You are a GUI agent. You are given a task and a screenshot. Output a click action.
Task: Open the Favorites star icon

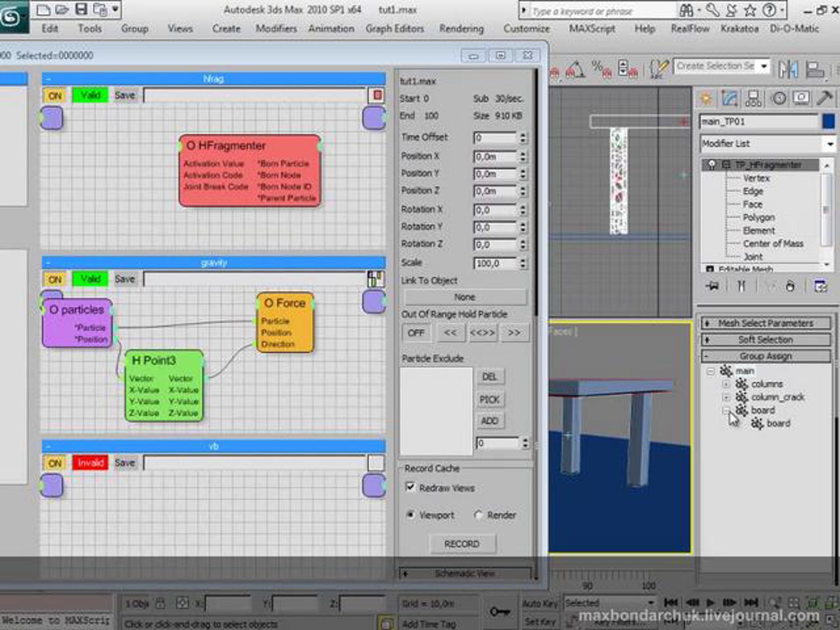(x=750, y=10)
